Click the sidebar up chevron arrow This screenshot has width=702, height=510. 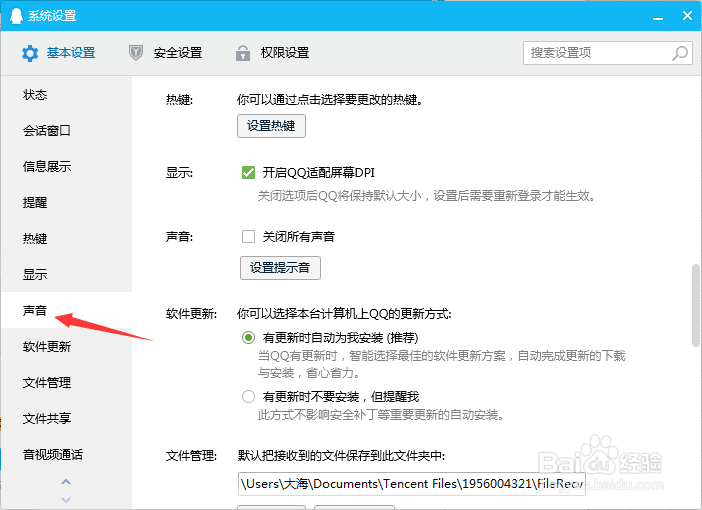[66, 482]
